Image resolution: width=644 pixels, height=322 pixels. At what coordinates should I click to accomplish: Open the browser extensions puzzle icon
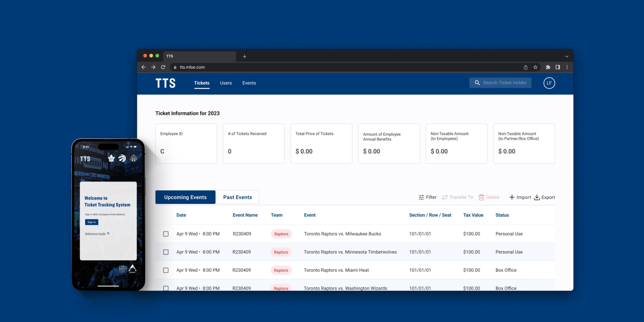548,67
